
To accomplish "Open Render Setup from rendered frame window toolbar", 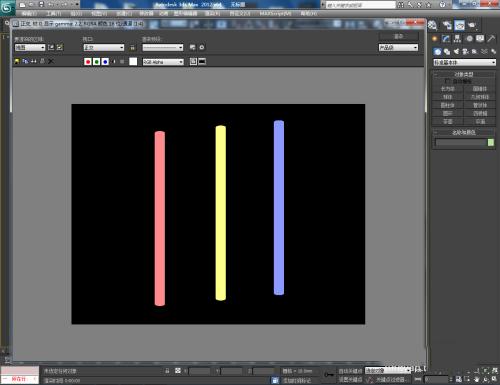I will (192, 47).
